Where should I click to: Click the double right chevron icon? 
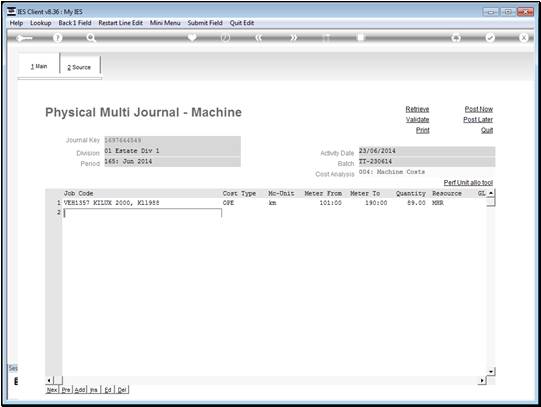(293, 38)
